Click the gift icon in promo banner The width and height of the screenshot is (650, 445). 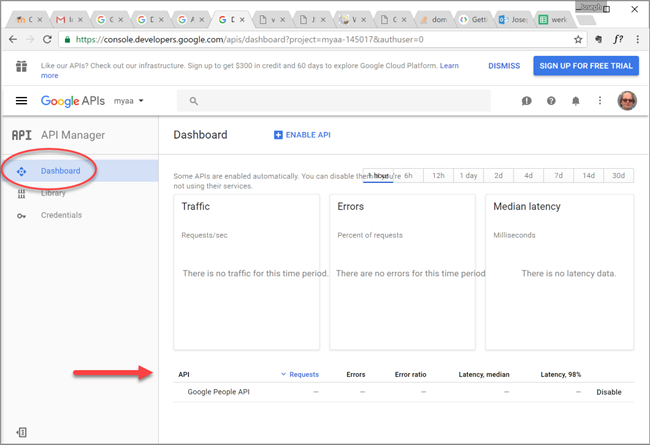coord(21,66)
